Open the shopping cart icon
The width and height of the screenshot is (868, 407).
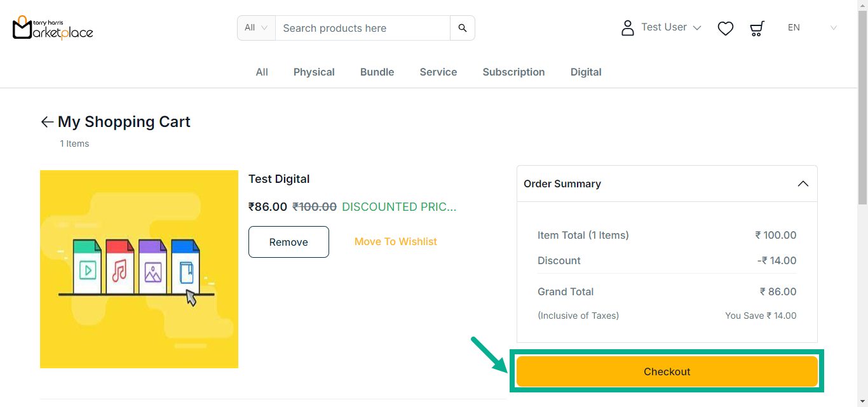click(x=757, y=28)
